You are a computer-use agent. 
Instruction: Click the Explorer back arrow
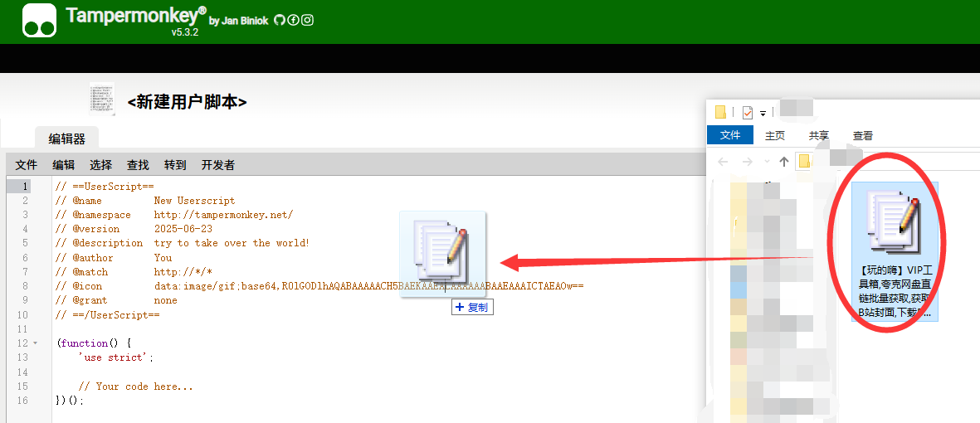click(723, 161)
